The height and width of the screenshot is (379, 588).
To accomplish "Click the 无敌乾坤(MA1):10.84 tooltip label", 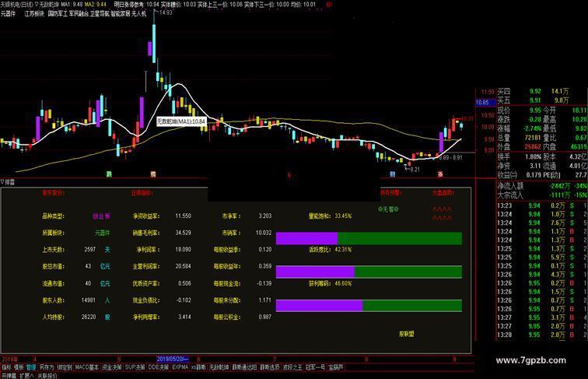I will 181,121.
